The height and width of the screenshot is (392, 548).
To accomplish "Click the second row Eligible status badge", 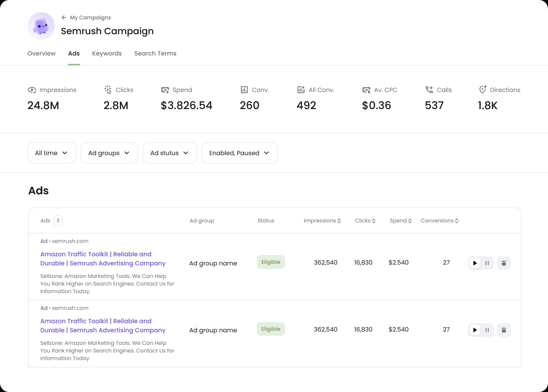I will [271, 329].
